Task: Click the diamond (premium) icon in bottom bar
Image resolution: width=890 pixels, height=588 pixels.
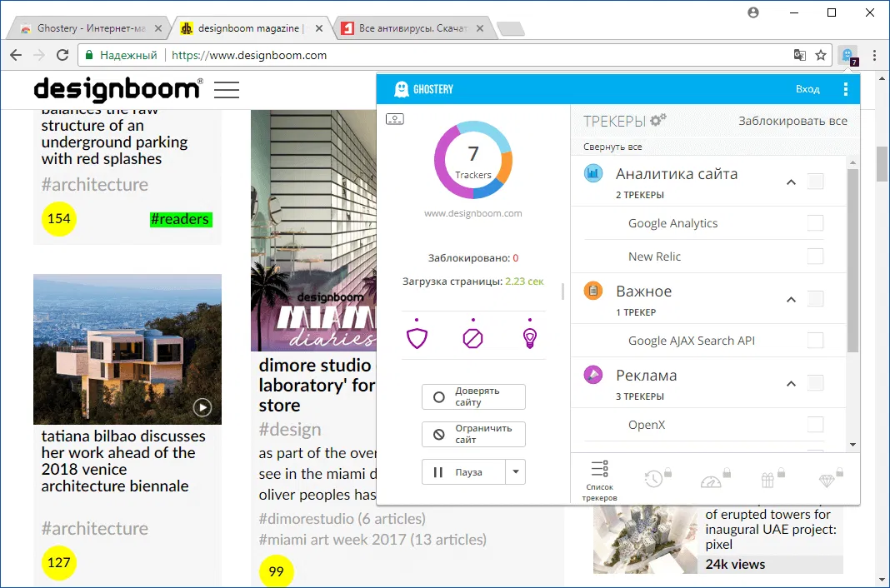Action: point(828,477)
